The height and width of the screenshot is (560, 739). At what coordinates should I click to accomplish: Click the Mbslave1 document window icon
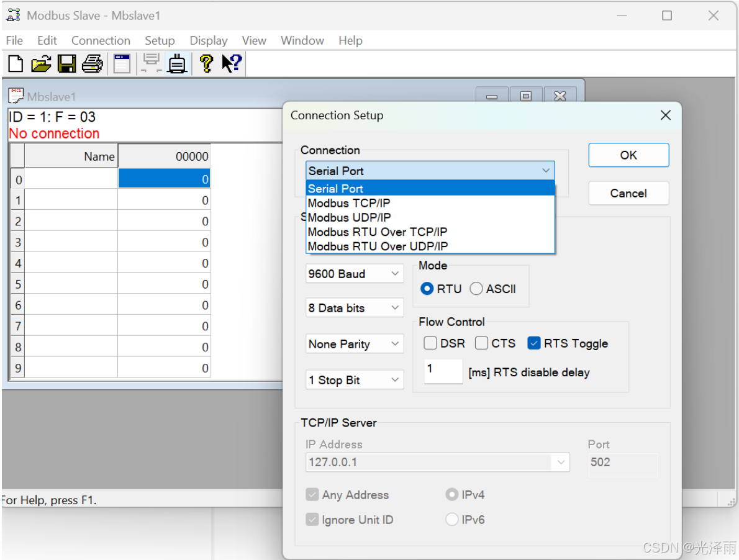click(16, 96)
